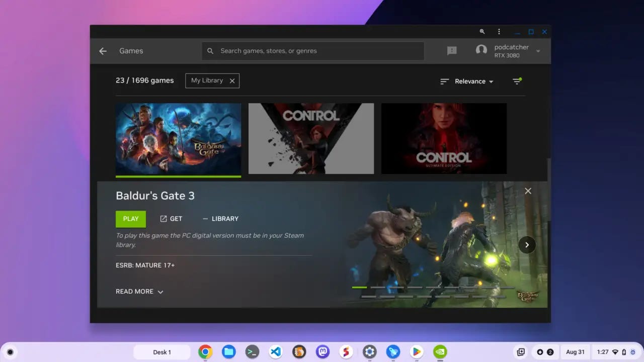Select the Control game tile with gray background
644x362 pixels.
point(311,139)
